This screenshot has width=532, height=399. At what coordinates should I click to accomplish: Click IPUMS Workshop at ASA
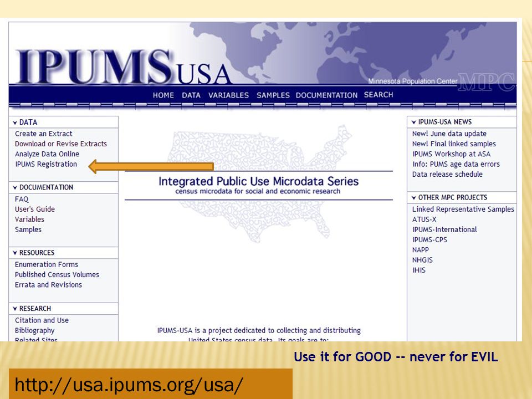coord(451,154)
